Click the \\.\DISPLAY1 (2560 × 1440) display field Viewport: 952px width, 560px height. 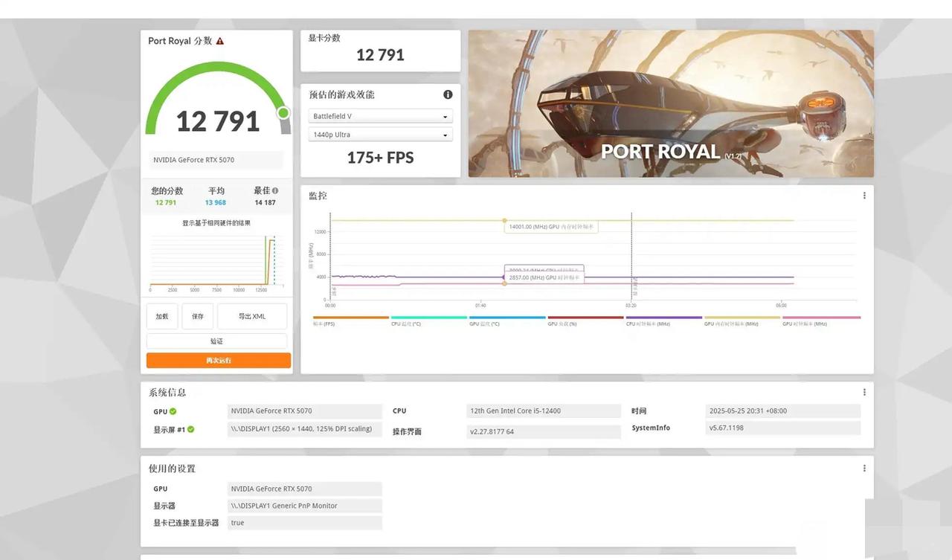(305, 429)
